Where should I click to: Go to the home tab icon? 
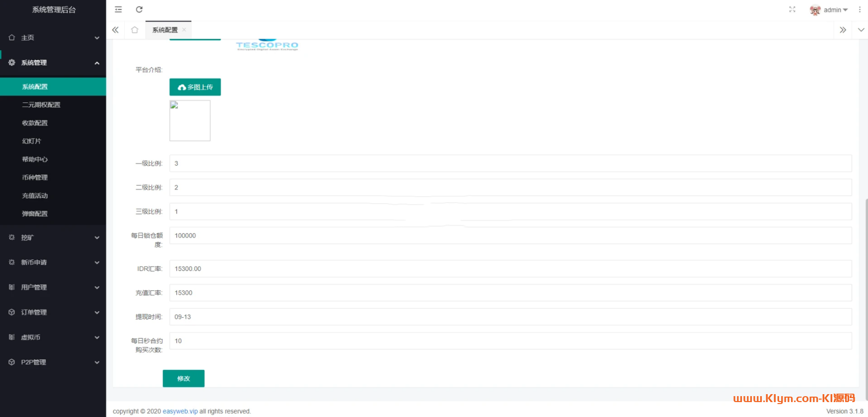click(x=135, y=30)
